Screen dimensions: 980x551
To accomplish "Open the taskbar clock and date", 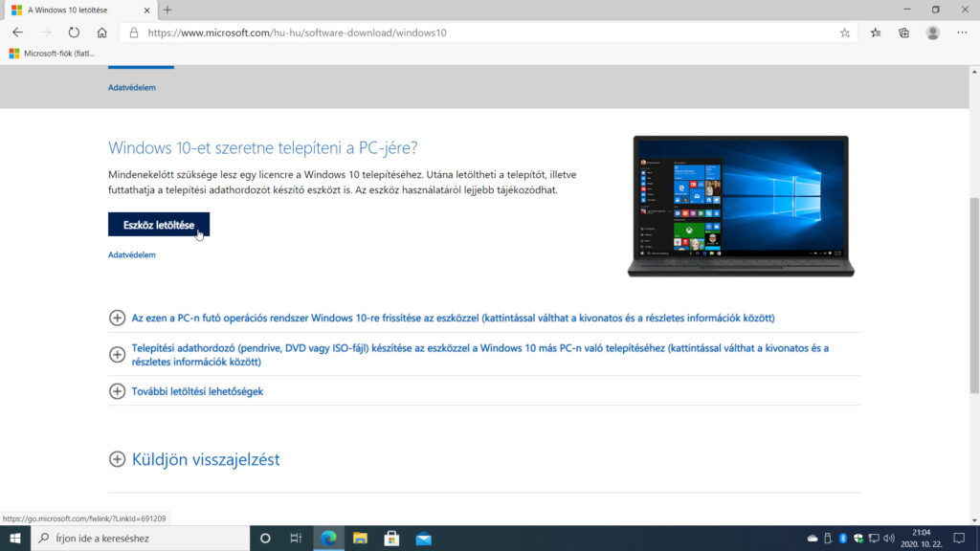I will click(x=922, y=538).
